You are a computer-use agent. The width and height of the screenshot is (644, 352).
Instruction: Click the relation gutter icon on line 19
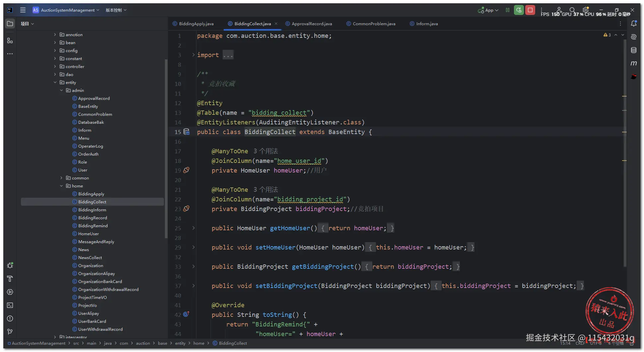point(186,170)
